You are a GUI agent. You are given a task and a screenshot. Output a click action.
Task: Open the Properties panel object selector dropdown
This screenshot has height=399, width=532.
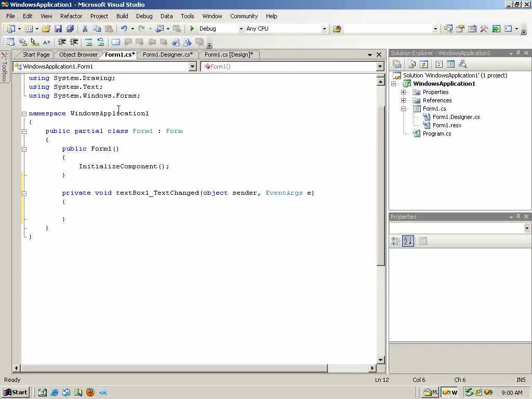click(x=527, y=229)
